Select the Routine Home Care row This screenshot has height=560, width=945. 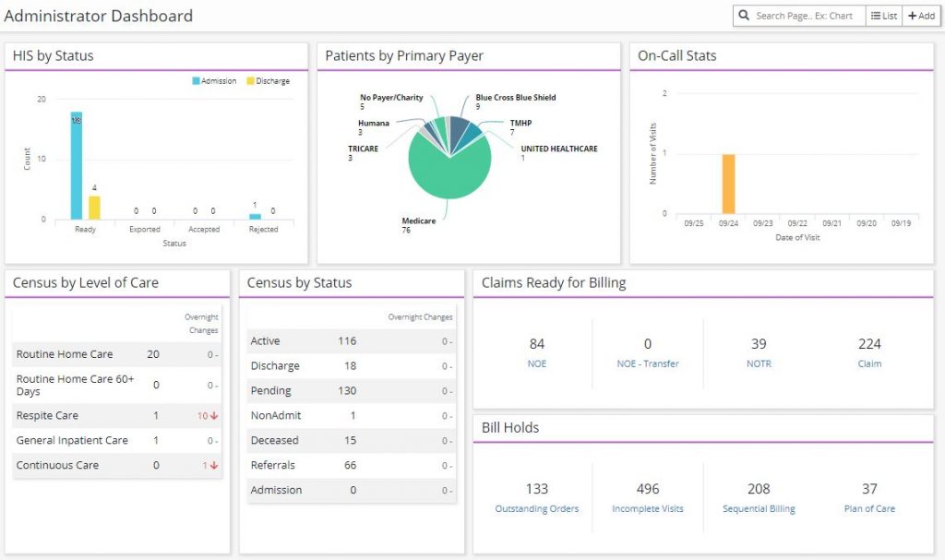click(x=115, y=354)
